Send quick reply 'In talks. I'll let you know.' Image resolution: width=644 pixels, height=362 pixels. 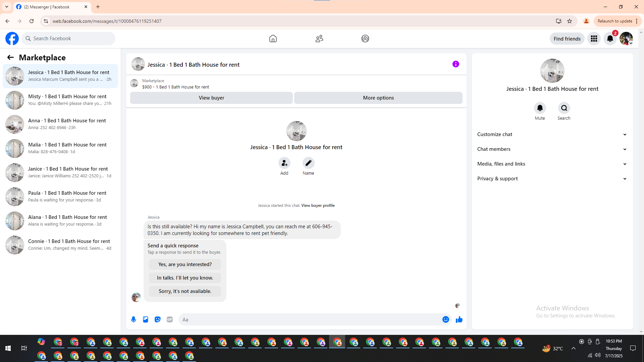185,278
